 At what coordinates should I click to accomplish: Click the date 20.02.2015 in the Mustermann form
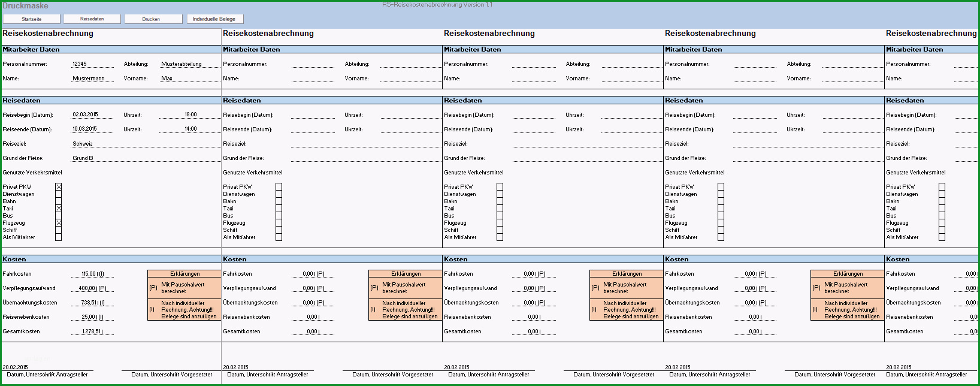click(15, 367)
